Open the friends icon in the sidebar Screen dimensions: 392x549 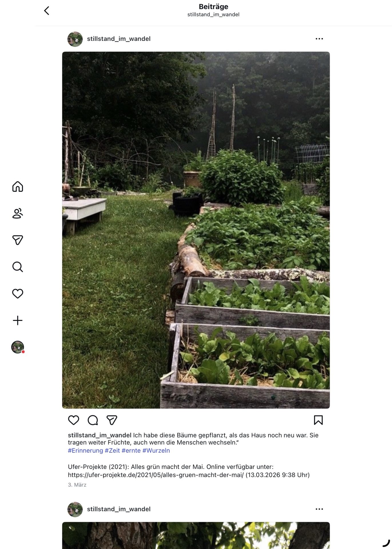click(x=17, y=213)
